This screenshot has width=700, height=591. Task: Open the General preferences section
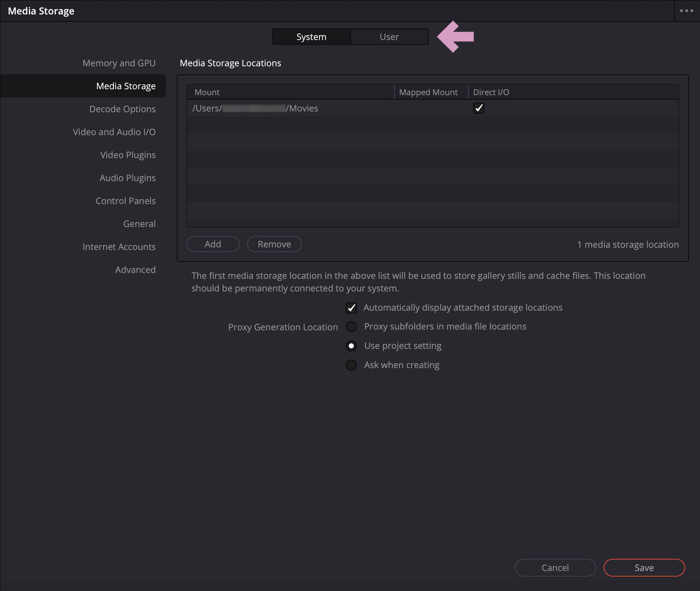point(139,223)
